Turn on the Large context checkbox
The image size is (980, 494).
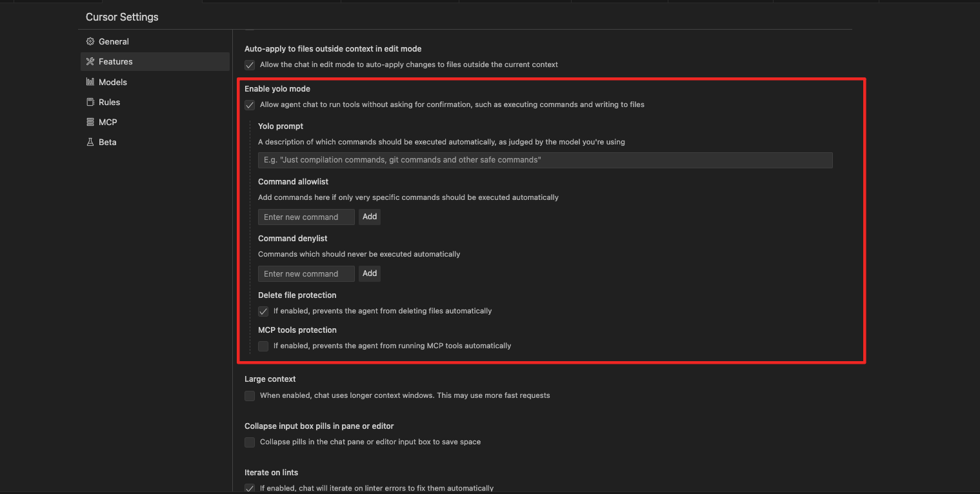point(250,396)
